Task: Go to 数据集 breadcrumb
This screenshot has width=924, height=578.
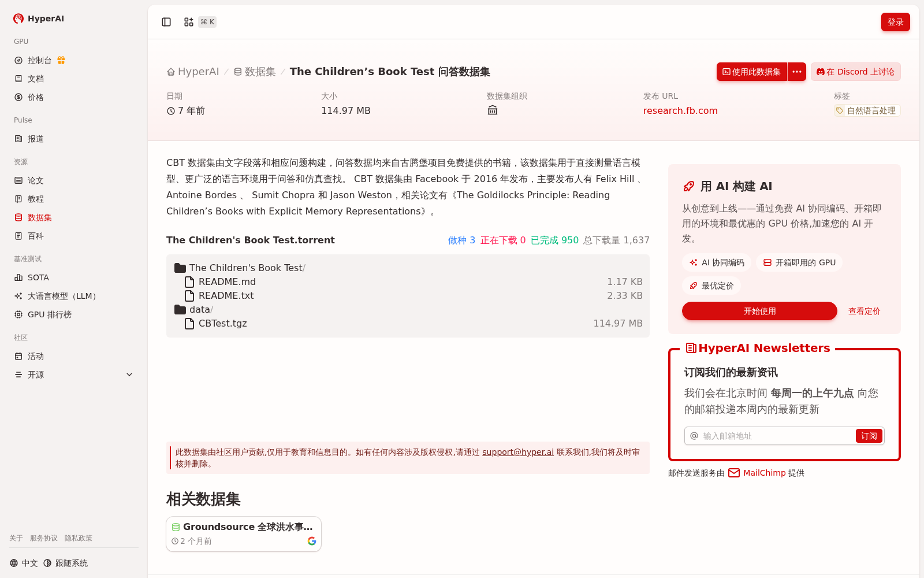Action: [255, 72]
